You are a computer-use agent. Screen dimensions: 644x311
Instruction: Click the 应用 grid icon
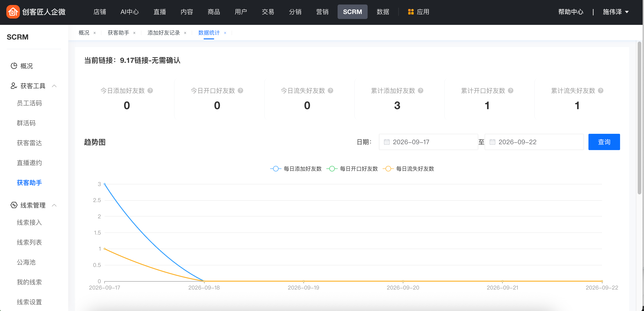coord(411,12)
